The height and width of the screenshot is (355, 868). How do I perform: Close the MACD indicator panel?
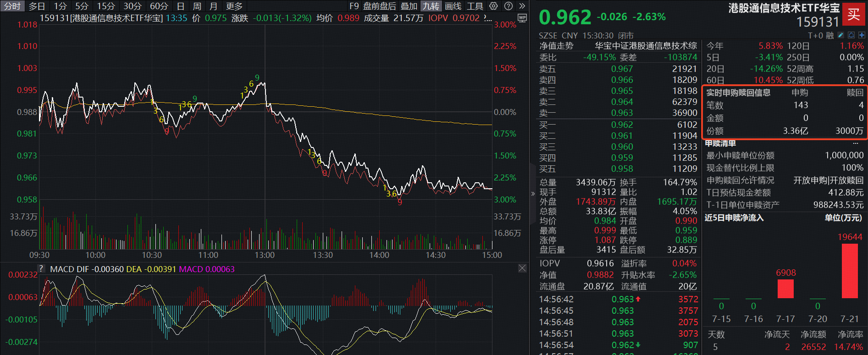[x=522, y=268]
